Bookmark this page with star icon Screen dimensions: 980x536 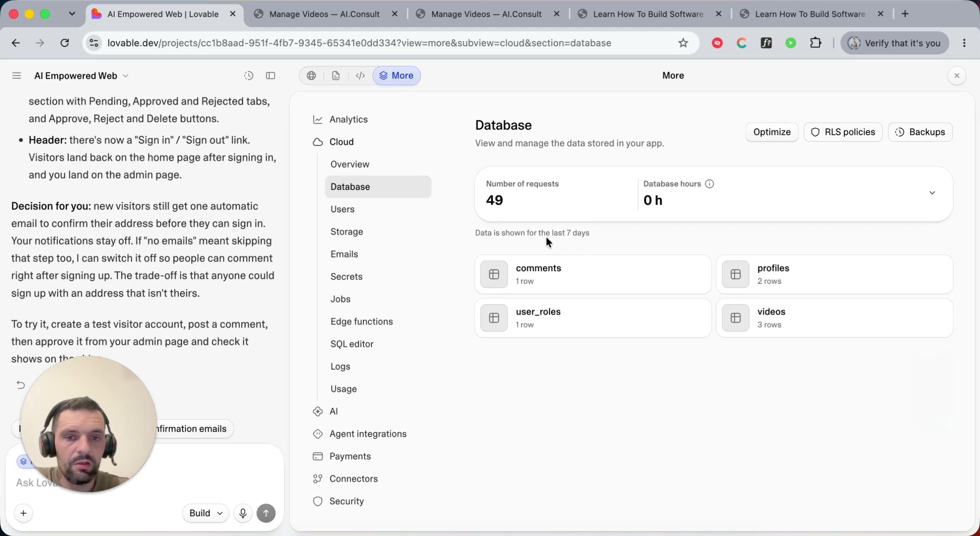[x=683, y=43]
